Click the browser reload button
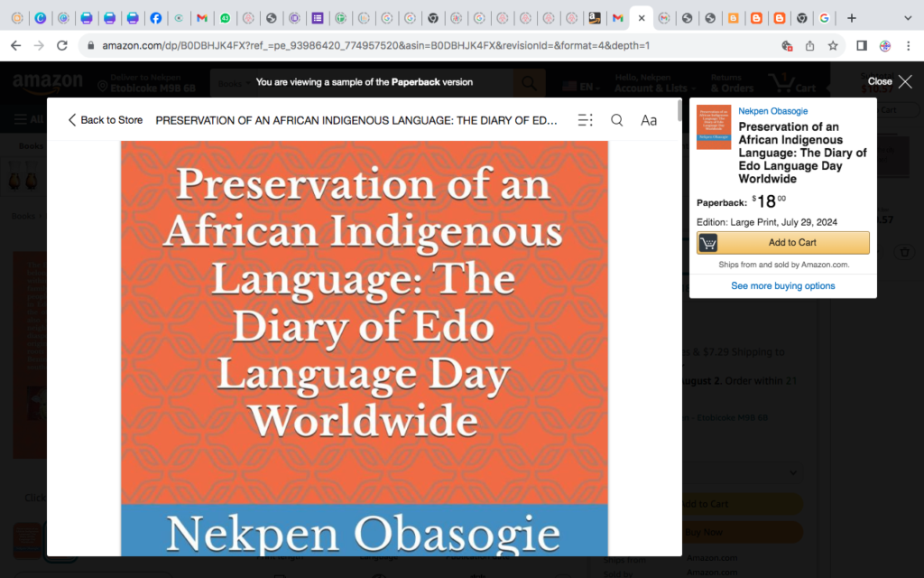The width and height of the screenshot is (924, 578). coord(62,45)
